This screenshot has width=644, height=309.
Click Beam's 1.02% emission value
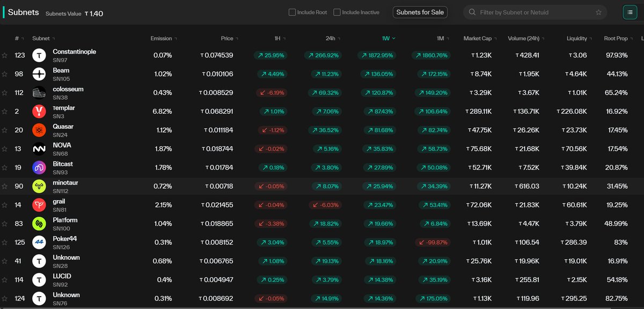(x=163, y=74)
